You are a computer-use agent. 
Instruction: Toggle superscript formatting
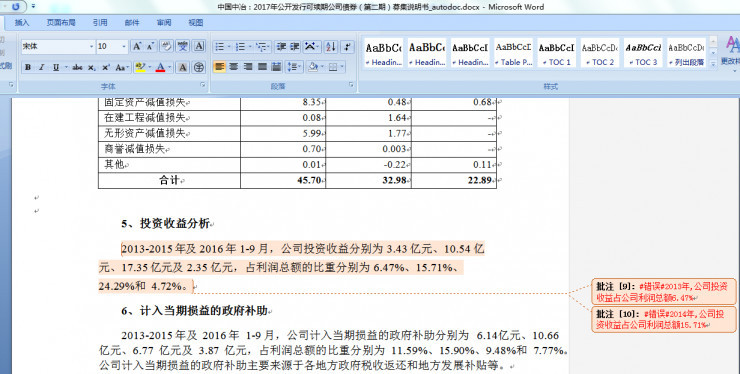[x=106, y=68]
